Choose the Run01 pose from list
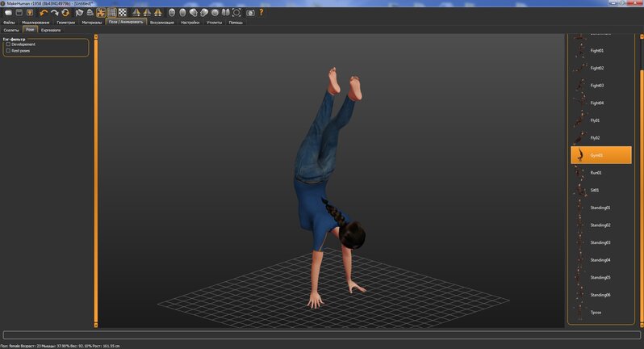Viewport: 644px width, 349px height. 596,172
